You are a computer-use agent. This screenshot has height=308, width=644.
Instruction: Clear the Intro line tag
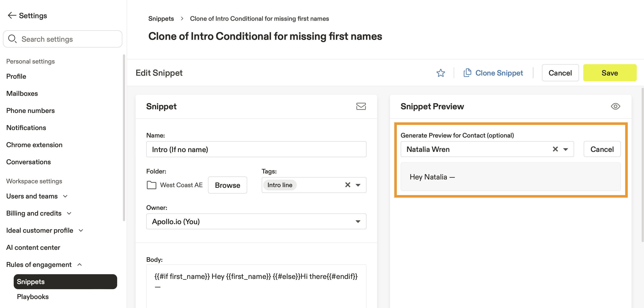(347, 185)
